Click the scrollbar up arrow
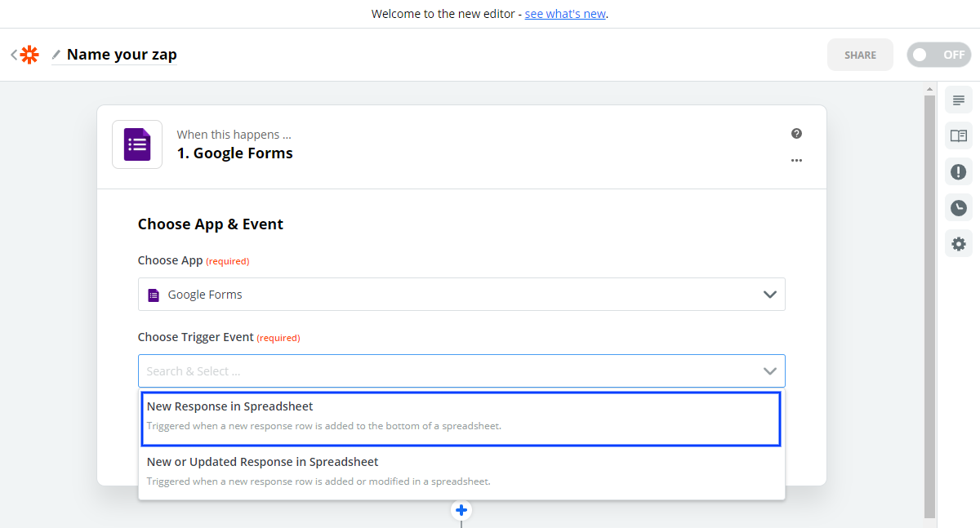 point(929,88)
